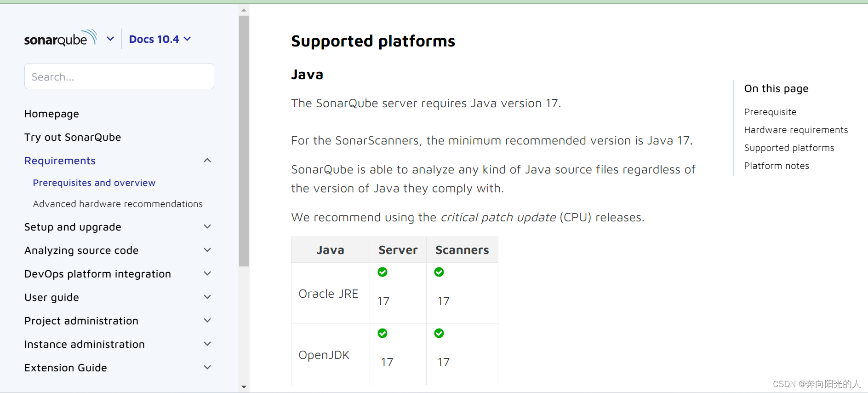Jump to Hardware requirements in page outline
The width and height of the screenshot is (868, 393).
796,130
